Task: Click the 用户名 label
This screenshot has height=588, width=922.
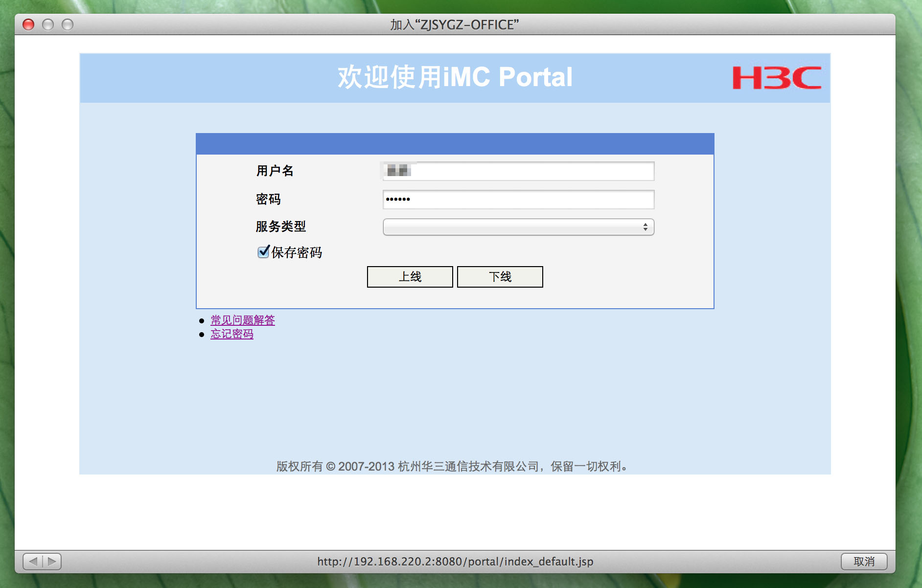Action: [275, 171]
